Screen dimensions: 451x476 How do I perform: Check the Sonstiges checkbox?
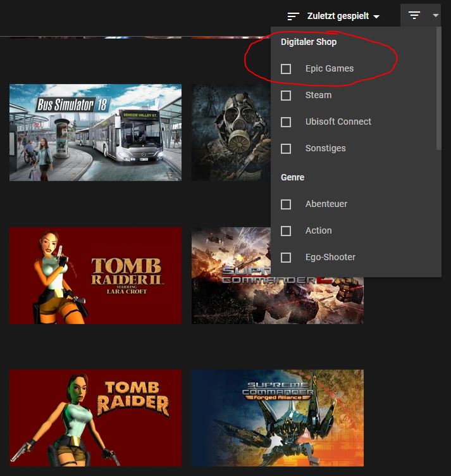coord(286,149)
